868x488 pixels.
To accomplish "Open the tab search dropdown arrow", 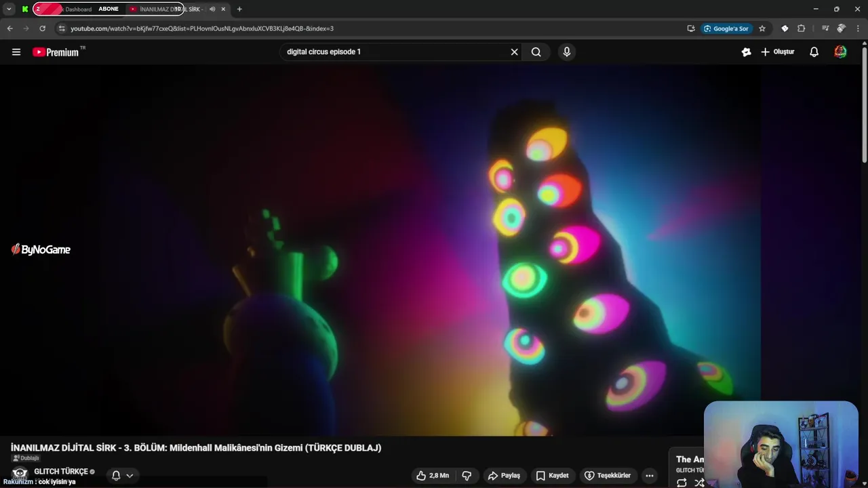I will tap(9, 9).
